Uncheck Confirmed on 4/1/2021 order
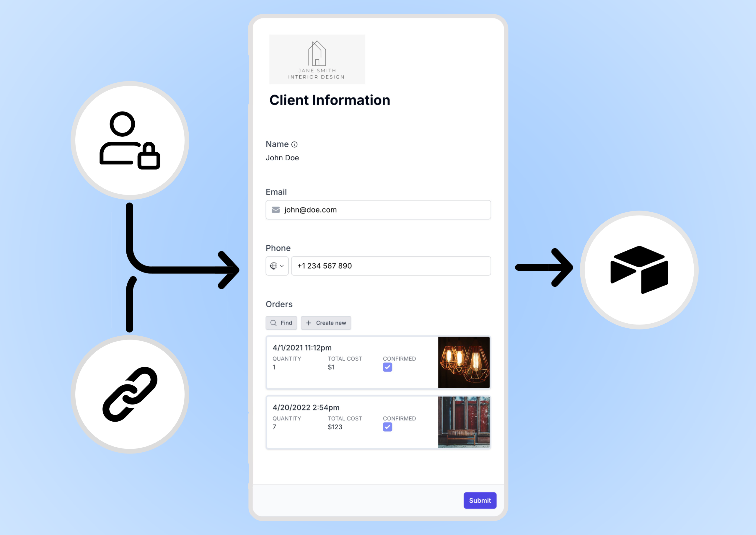 pos(387,367)
